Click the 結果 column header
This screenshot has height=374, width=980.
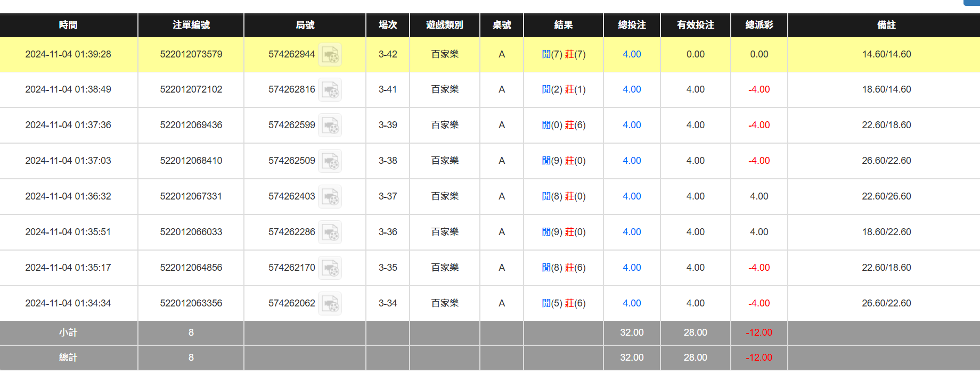point(563,25)
